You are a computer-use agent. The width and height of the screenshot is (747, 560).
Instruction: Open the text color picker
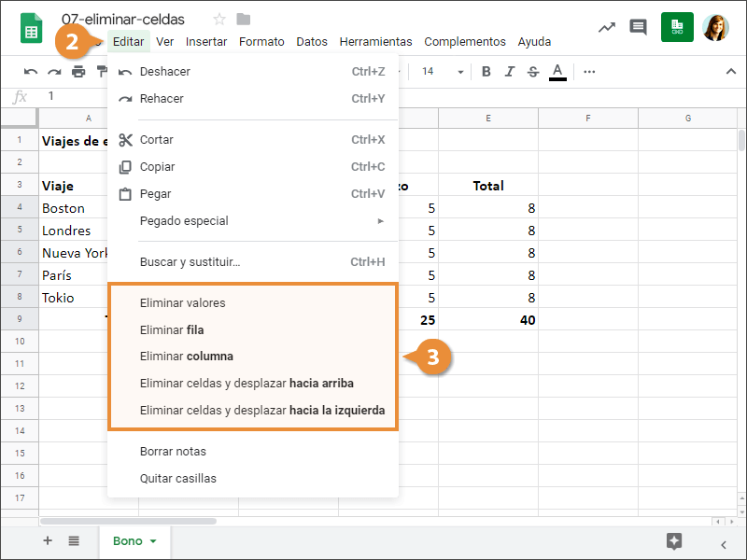[557, 72]
